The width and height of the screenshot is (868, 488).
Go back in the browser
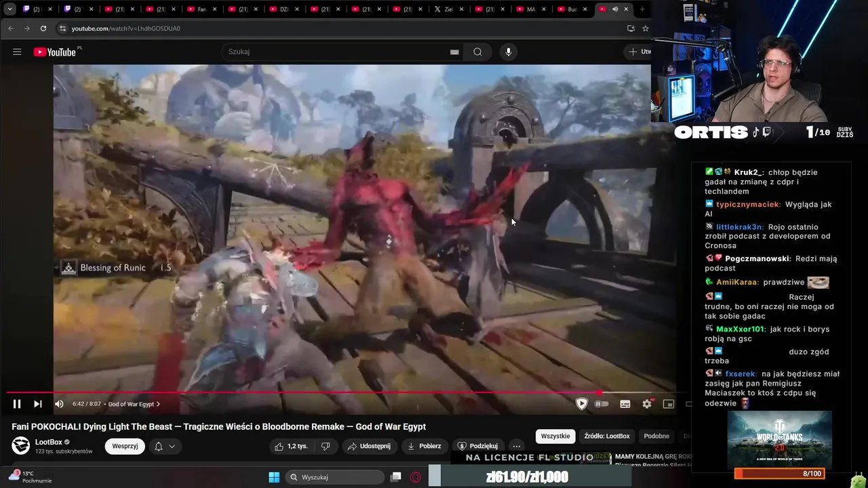pyautogui.click(x=10, y=28)
